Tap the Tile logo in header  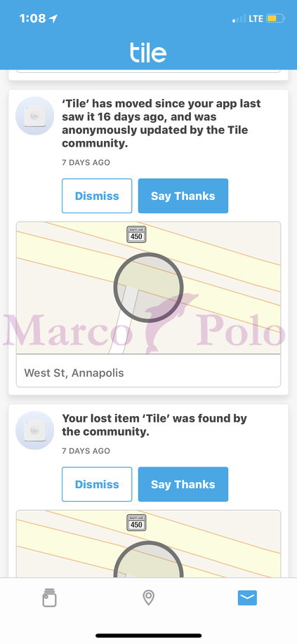pos(148,53)
